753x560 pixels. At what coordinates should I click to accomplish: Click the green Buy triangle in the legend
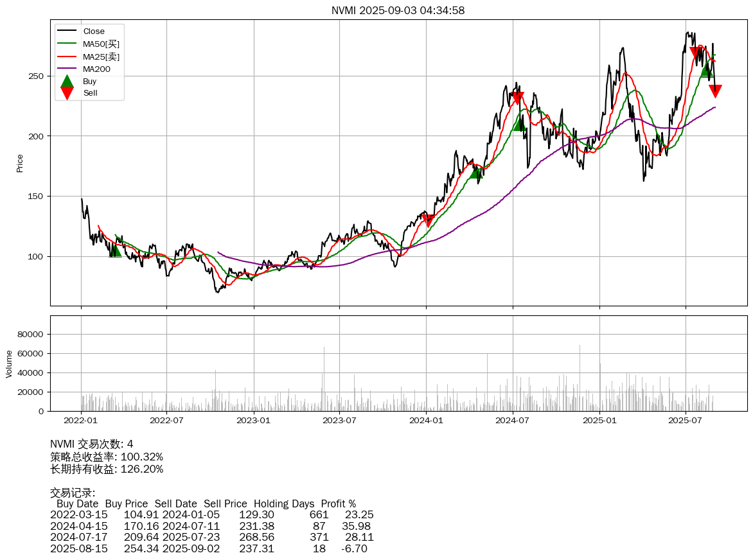pos(67,82)
